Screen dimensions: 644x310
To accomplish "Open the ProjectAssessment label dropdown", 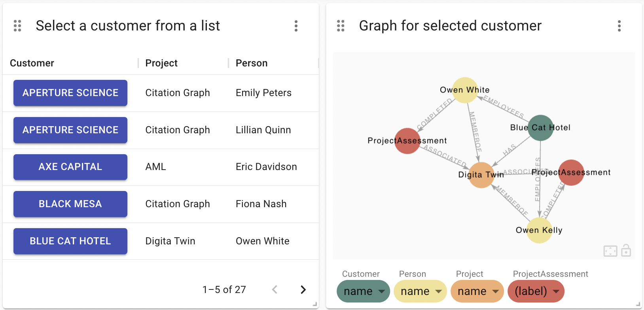I will 536,291.
